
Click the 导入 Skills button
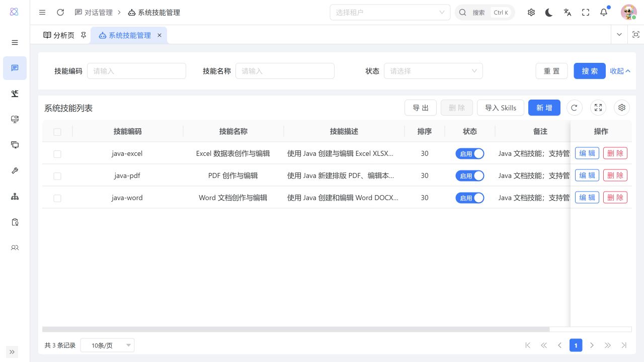(501, 108)
